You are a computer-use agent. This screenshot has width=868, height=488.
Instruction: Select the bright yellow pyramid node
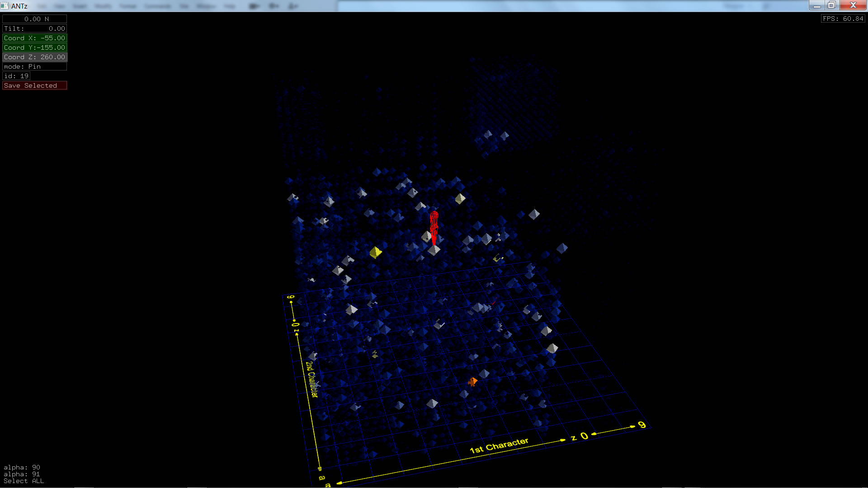pyautogui.click(x=375, y=252)
